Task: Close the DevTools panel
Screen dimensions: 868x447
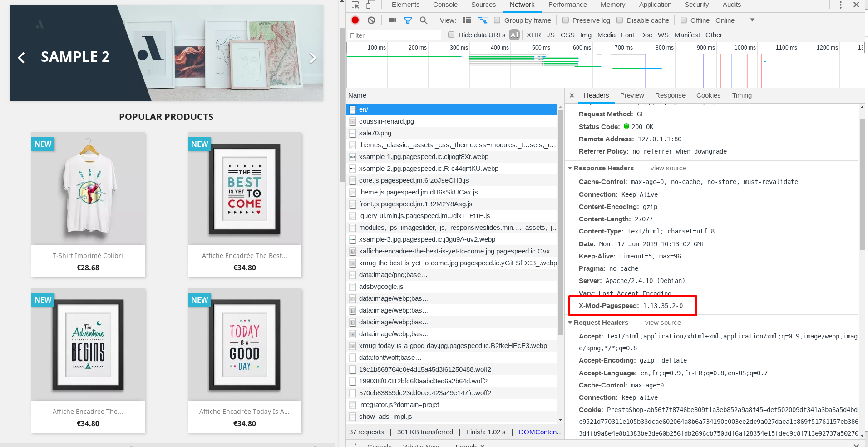Action: coord(856,5)
